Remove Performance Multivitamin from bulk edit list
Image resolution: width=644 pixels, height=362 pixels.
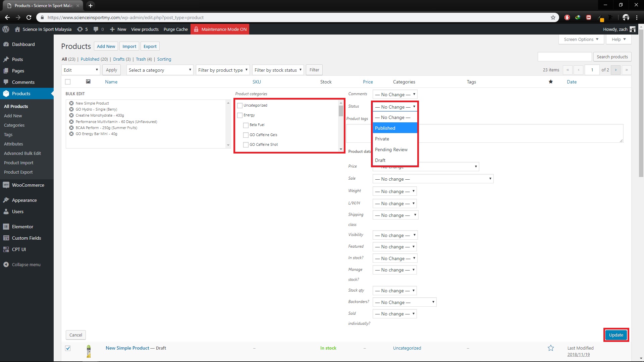tap(71, 122)
